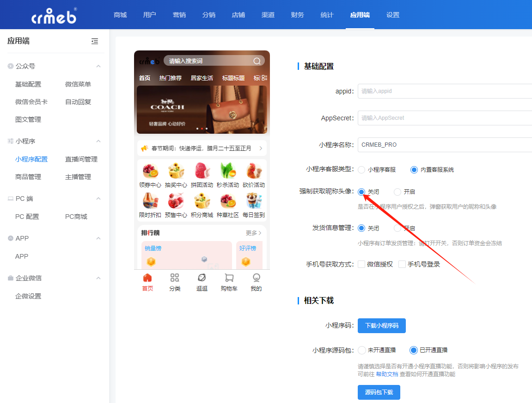Tap the 分类 grid icon in preview
The height and width of the screenshot is (403, 532).
(x=175, y=278)
